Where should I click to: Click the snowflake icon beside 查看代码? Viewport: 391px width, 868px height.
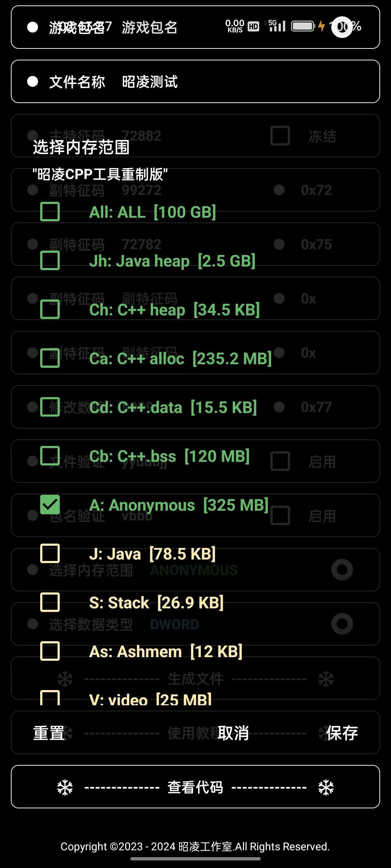pyautogui.click(x=64, y=788)
